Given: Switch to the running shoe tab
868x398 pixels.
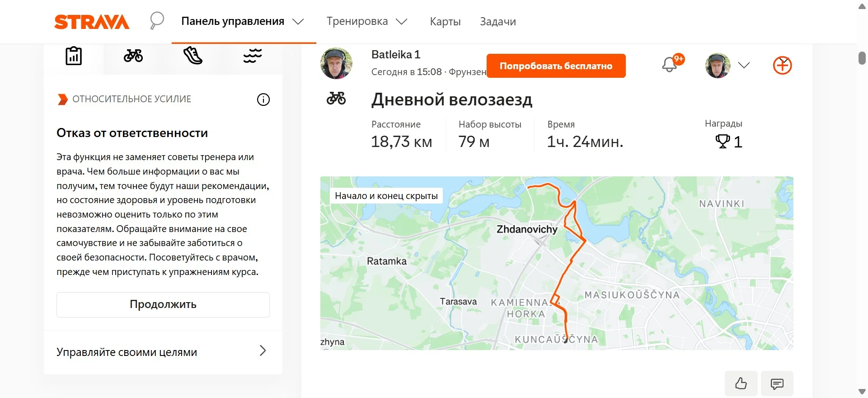Looking at the screenshot, I should pyautogui.click(x=193, y=56).
